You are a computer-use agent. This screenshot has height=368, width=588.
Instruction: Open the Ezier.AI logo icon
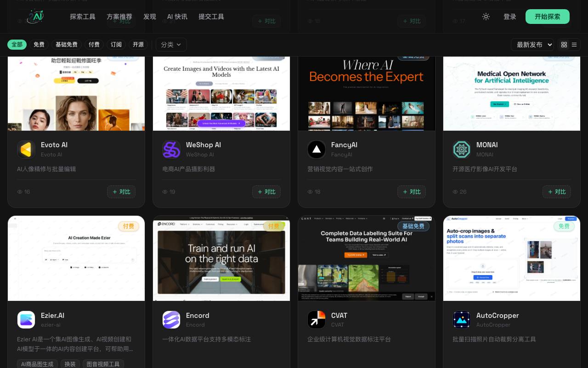tap(26, 320)
